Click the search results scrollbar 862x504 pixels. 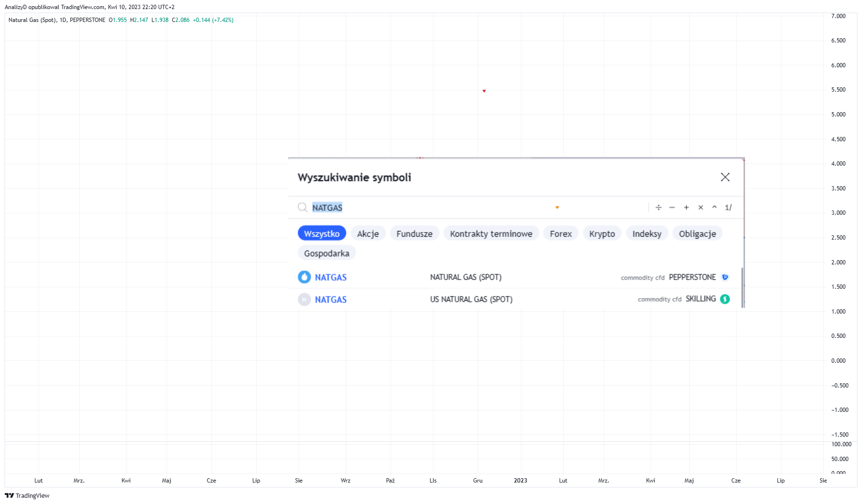[743, 287]
